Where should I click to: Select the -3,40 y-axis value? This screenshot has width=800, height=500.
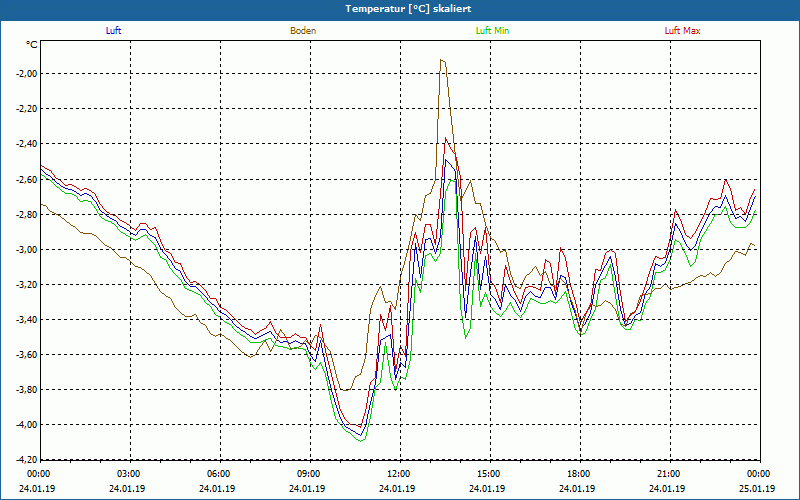click(x=27, y=320)
